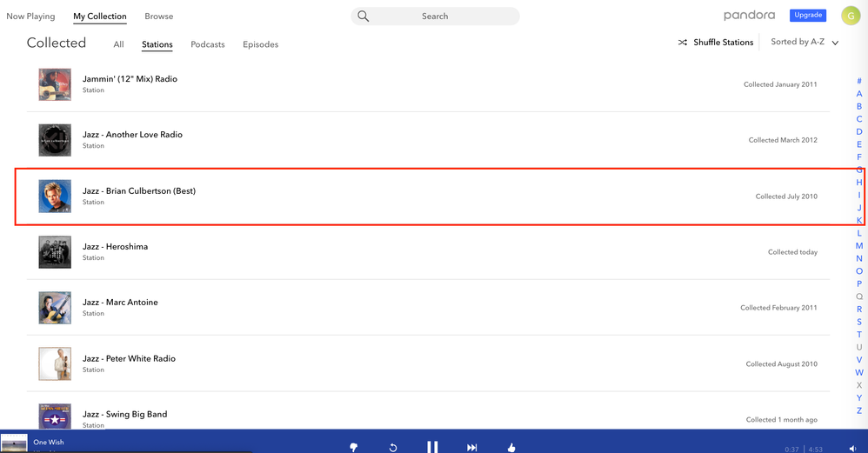This screenshot has height=453, width=868.
Task: Open Jazz - Swing Big Band title
Action: (124, 414)
